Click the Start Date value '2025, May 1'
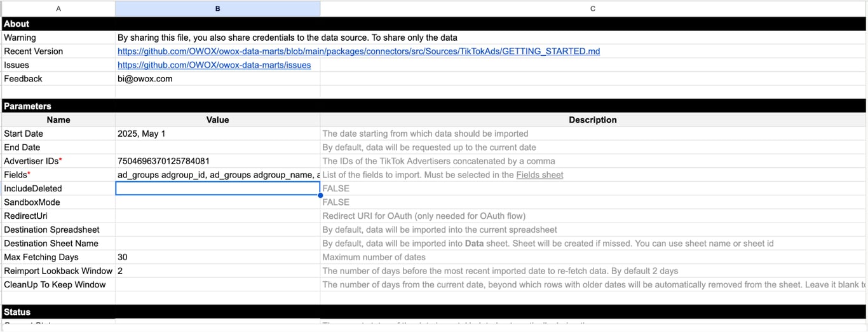The width and height of the screenshot is (868, 332). (218, 134)
